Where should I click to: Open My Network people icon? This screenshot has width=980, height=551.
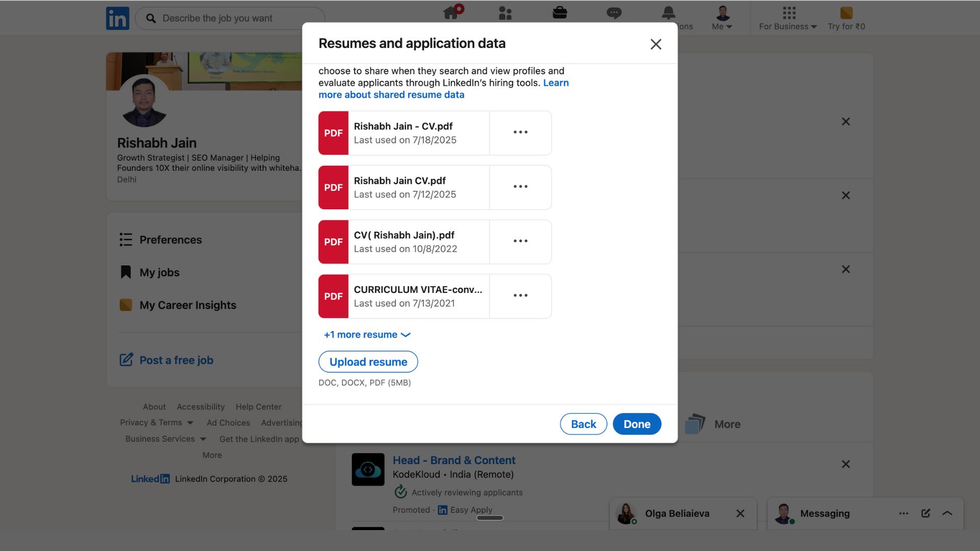tap(505, 13)
